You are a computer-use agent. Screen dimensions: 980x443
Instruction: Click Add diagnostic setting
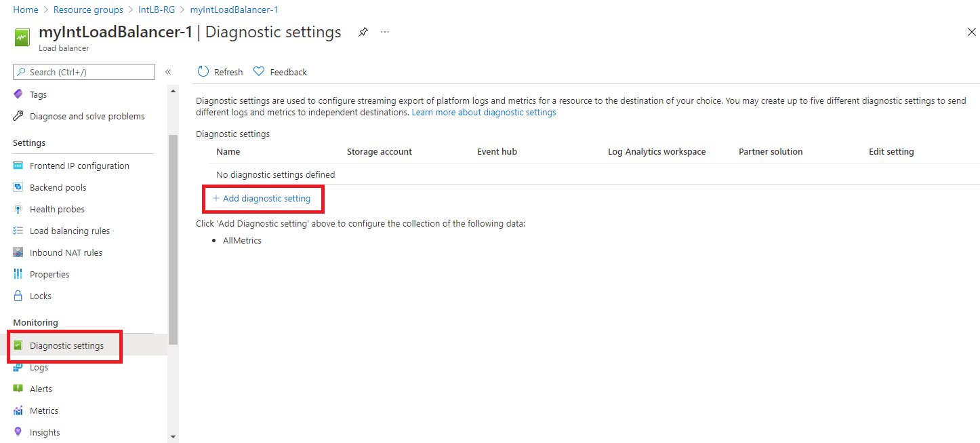click(263, 198)
